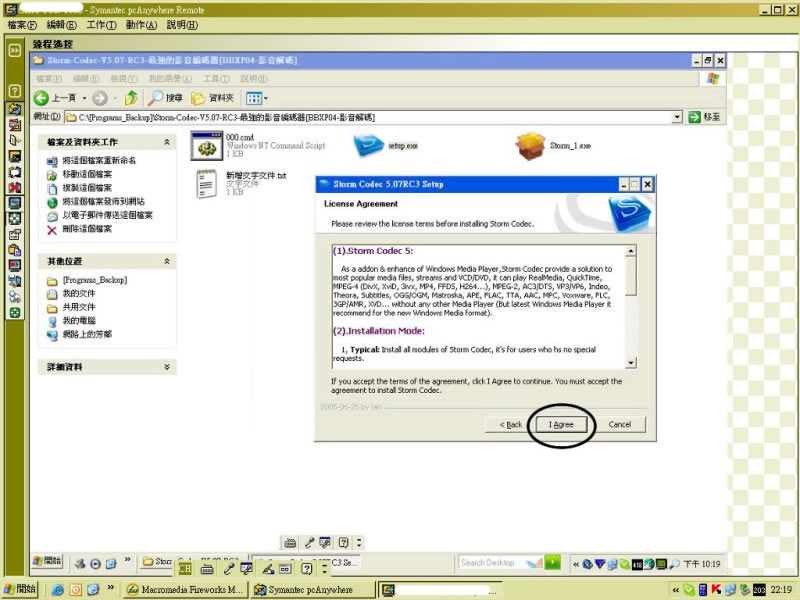Viewport: 800px width, 600px height.
Task: Select the setup.exe file icon
Action: (x=368, y=145)
